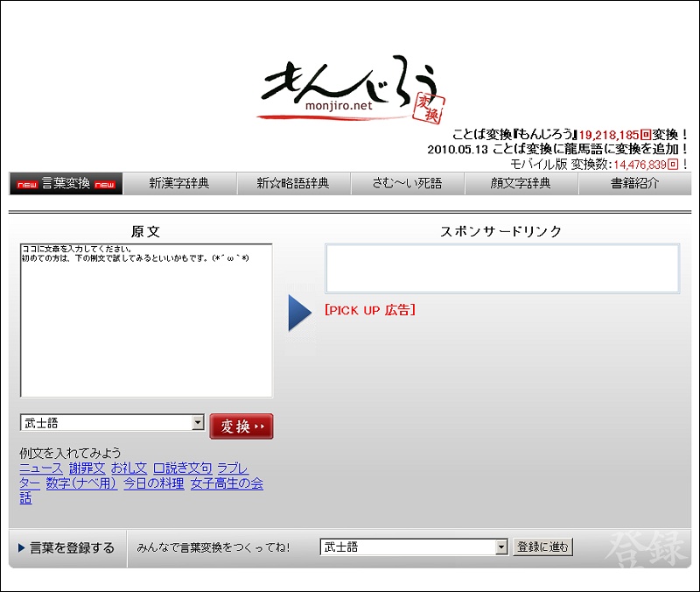Image resolution: width=700 pixels, height=592 pixels.
Task: Select the お礼文 example link
Action: 129,469
